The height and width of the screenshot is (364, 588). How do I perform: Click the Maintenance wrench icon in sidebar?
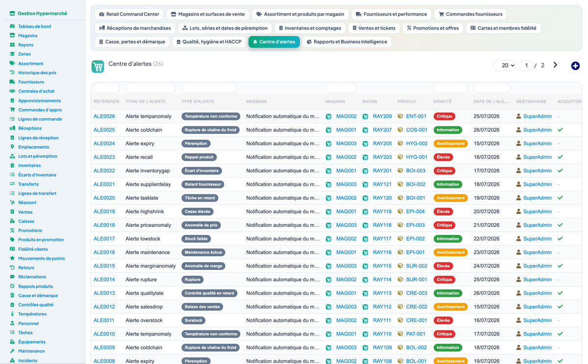pos(12,351)
